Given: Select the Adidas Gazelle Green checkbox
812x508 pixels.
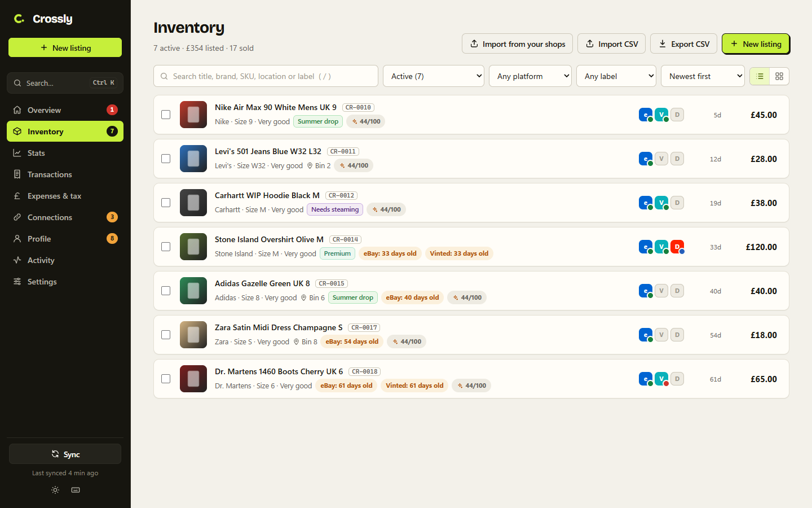Looking at the screenshot, I should tap(166, 291).
